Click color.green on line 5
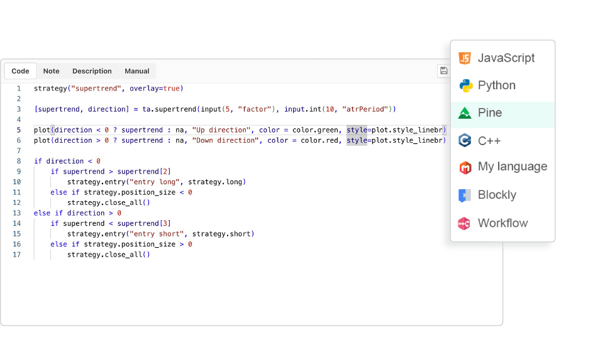 tap(315, 130)
